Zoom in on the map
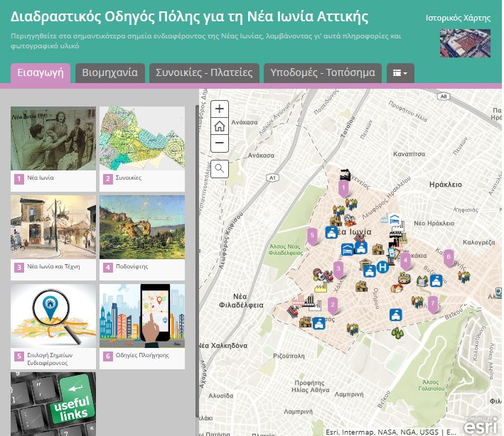 tap(220, 109)
